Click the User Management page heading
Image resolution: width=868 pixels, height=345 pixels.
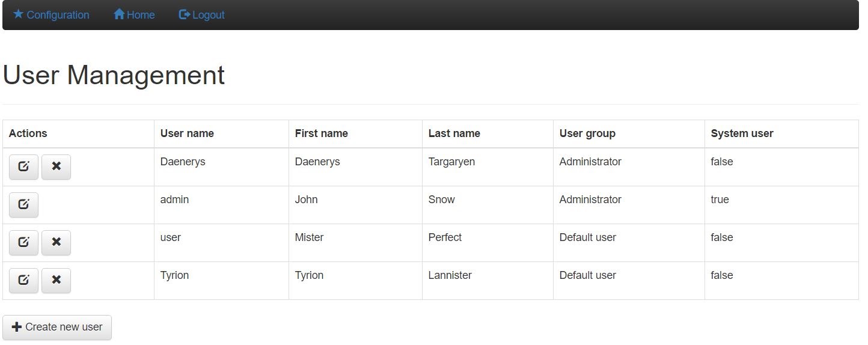tap(114, 75)
